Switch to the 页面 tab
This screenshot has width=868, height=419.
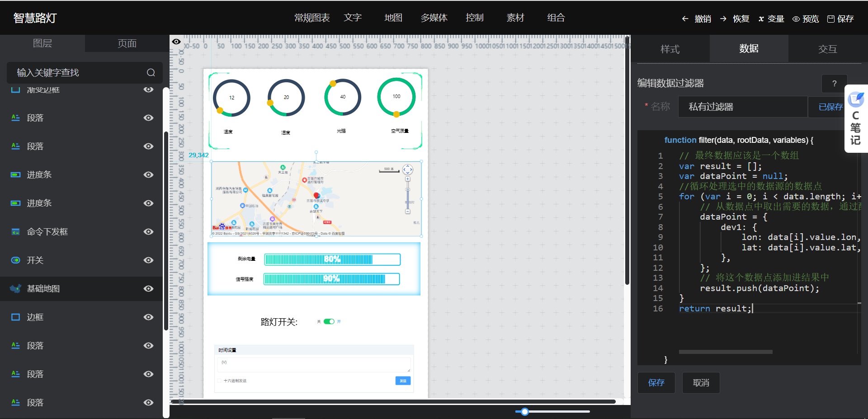point(127,43)
